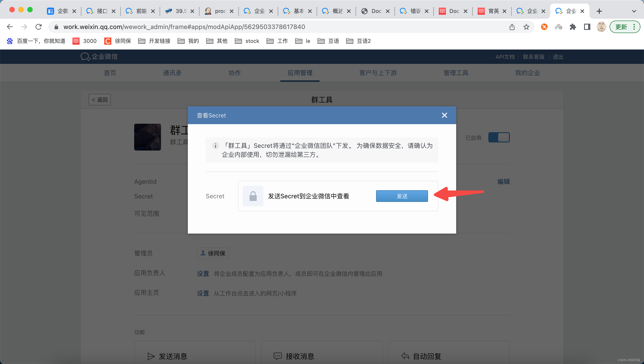Open the 我的 bookmark folder
This screenshot has width=644, height=364.
click(188, 41)
